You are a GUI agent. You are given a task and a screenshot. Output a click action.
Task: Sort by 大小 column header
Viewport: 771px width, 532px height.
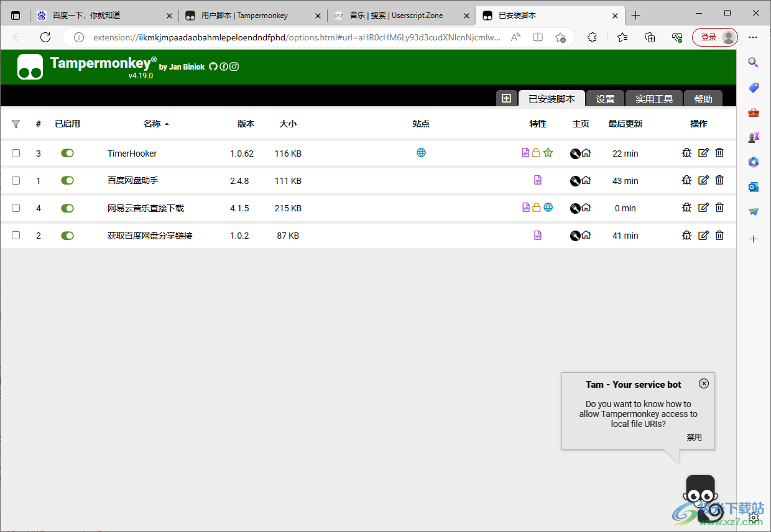coord(288,124)
